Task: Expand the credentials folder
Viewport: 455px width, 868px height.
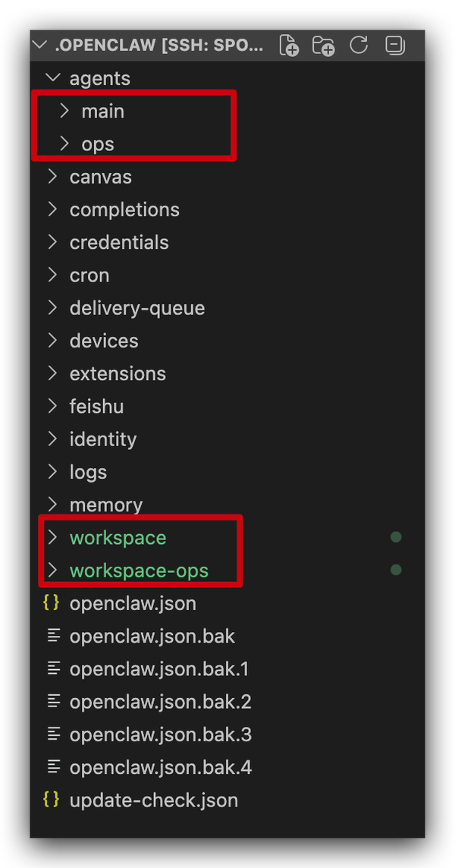Action: click(52, 242)
